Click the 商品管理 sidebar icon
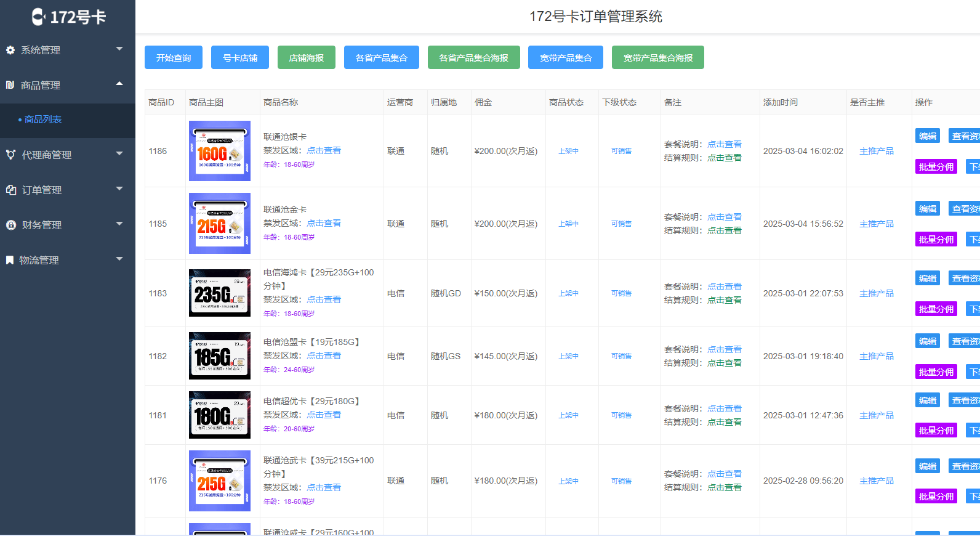The image size is (980, 536). [10, 85]
